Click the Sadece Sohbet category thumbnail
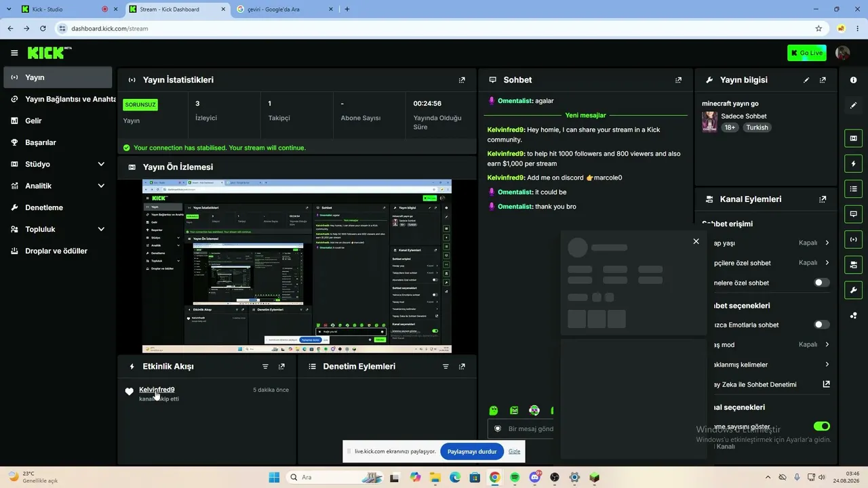Screen dimensions: 868x488 click(710, 122)
